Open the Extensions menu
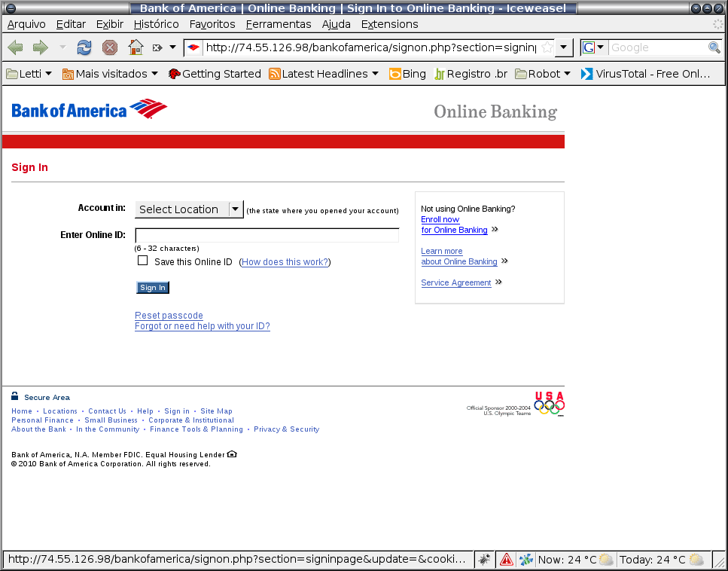The width and height of the screenshot is (728, 571). click(389, 24)
